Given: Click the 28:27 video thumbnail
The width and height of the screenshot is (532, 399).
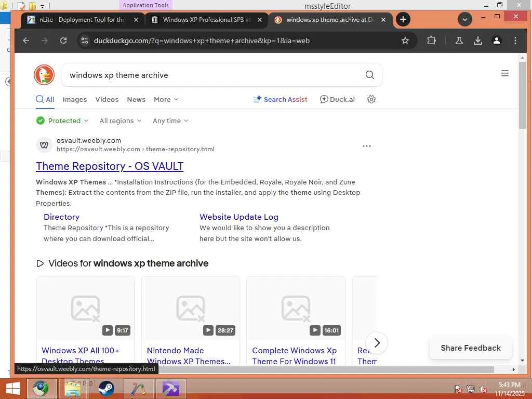Looking at the screenshot, I should click(191, 308).
